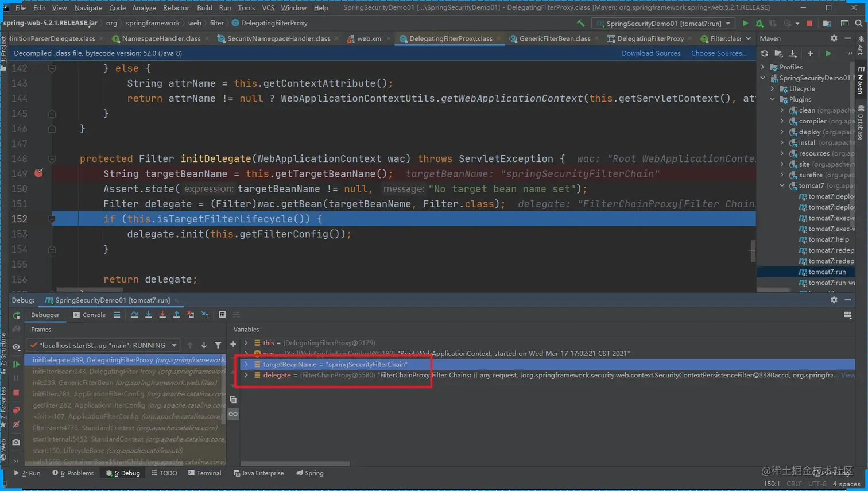
Task: Open Search Everywhere magnifier icon
Action: coord(859,24)
